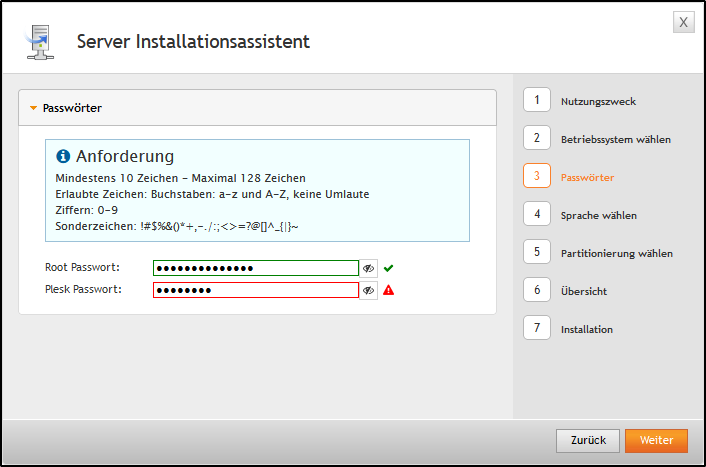Click into the Plesk Passwort field
This screenshot has height=467, width=706.
255,290
